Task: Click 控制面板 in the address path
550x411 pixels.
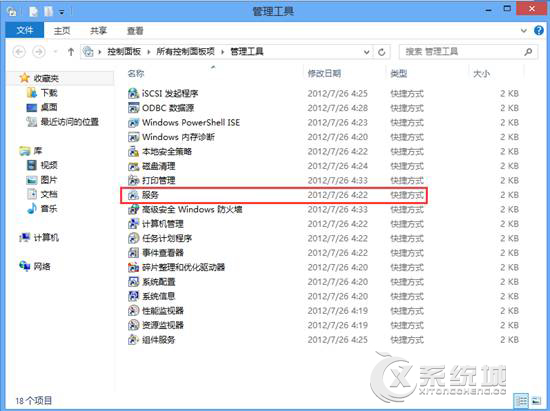Action: coord(124,52)
